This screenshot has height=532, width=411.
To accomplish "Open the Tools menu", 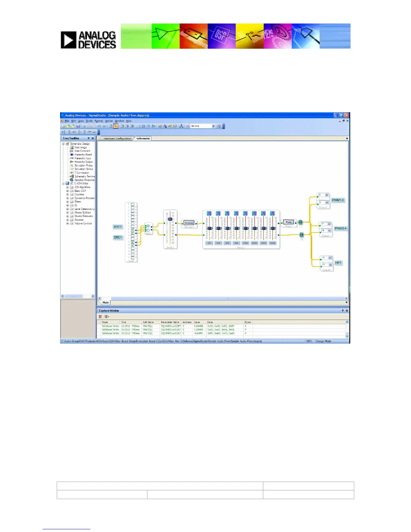I will pos(89,121).
